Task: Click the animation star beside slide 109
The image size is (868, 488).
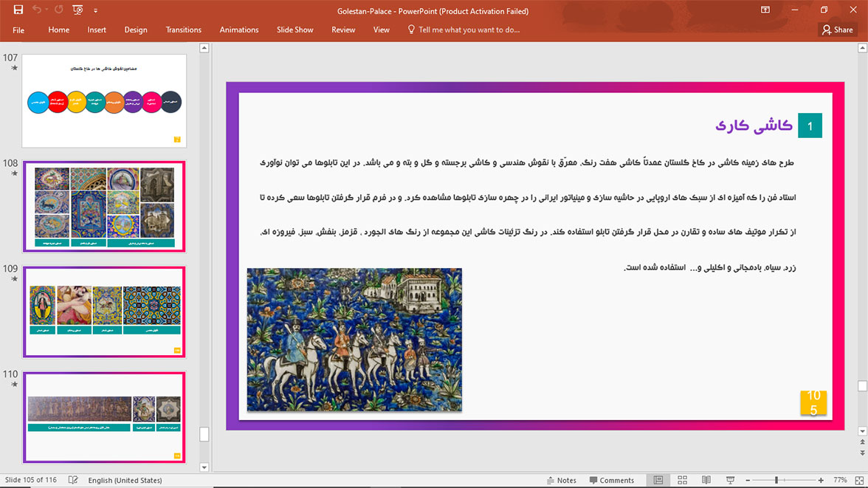Action: (x=15, y=278)
